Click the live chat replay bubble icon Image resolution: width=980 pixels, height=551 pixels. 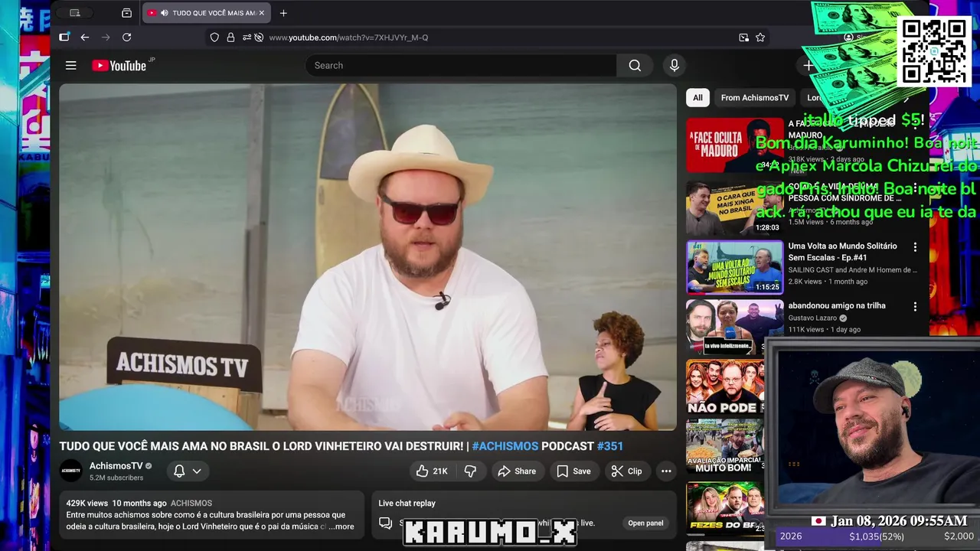pos(385,523)
